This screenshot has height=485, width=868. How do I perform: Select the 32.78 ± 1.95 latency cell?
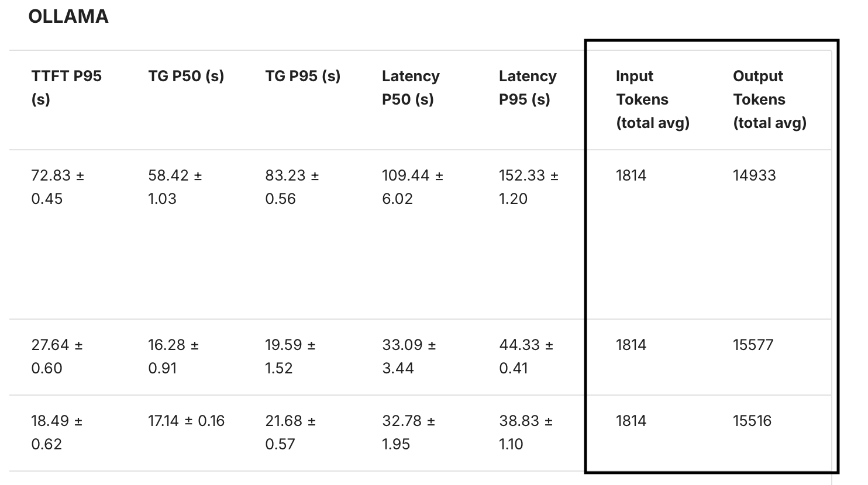click(x=408, y=432)
